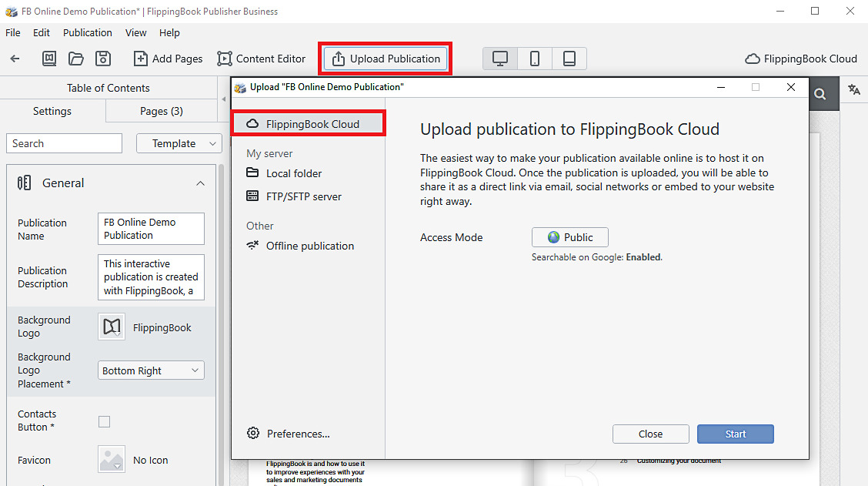Click the Upload Publication button
The image size is (868, 486).
(386, 59)
